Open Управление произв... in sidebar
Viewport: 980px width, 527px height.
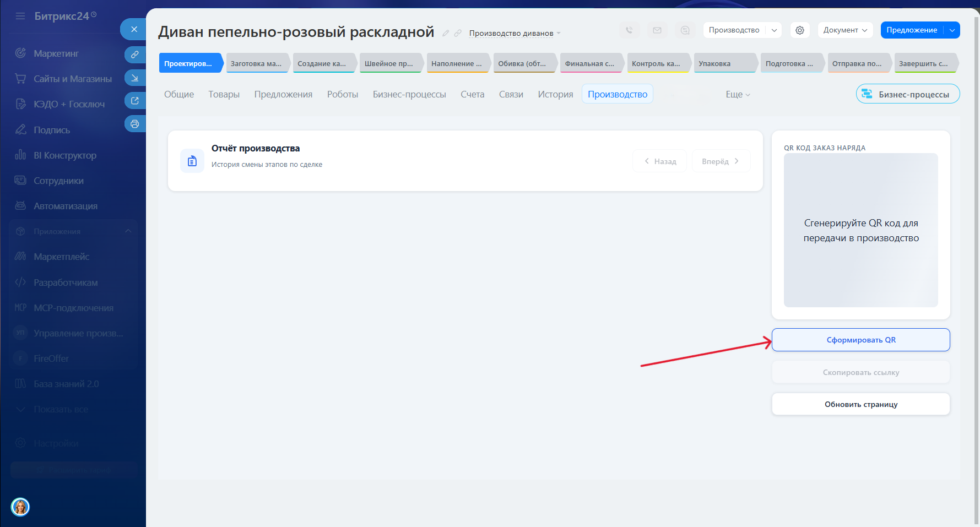tap(78, 333)
